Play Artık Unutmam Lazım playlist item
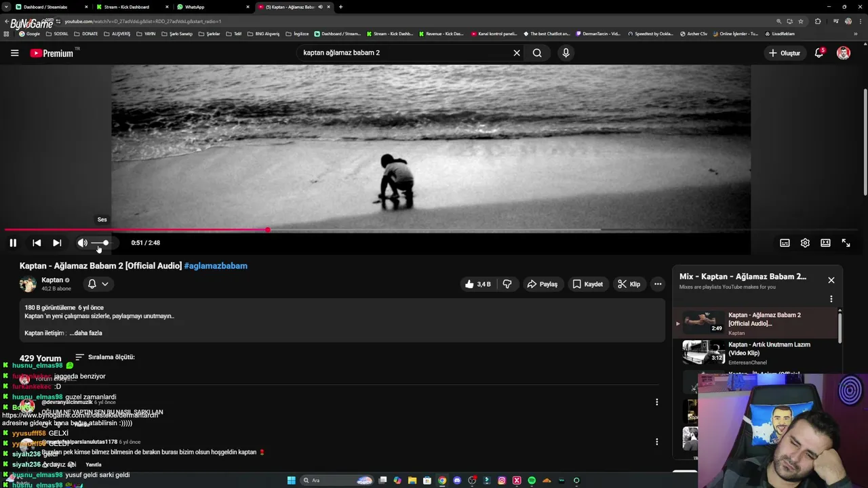The image size is (868, 488). [x=756, y=352]
